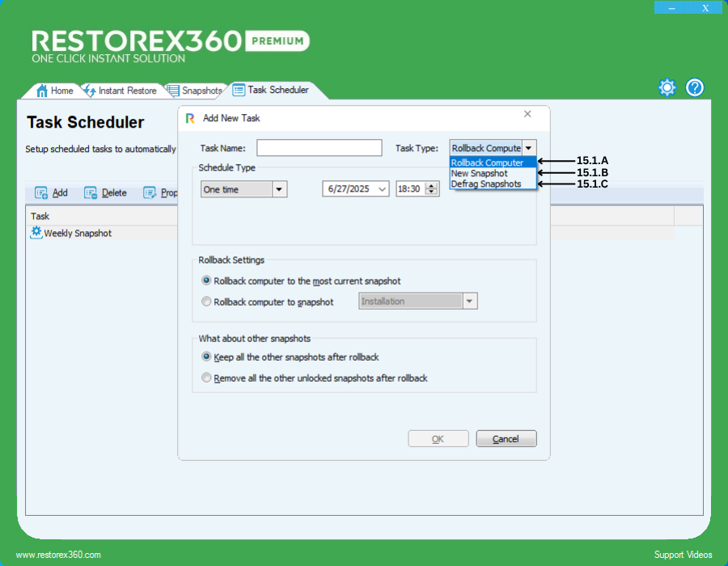Open the help question mark icon

[695, 88]
